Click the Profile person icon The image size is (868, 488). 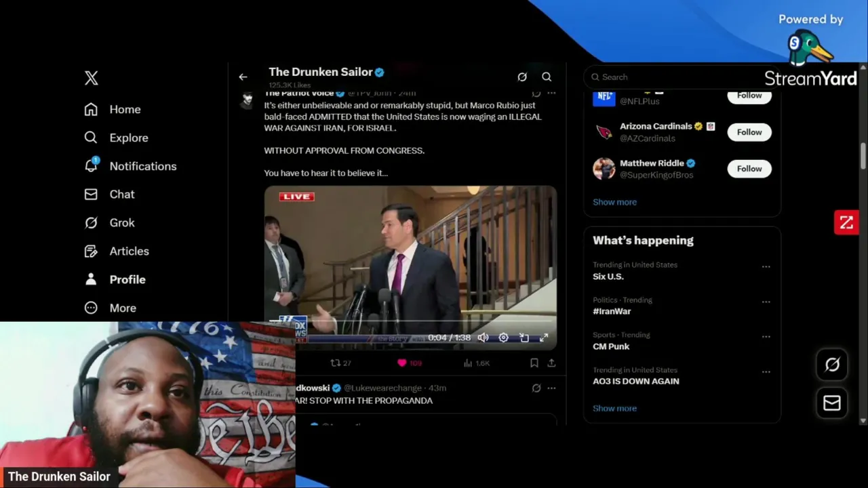point(91,279)
